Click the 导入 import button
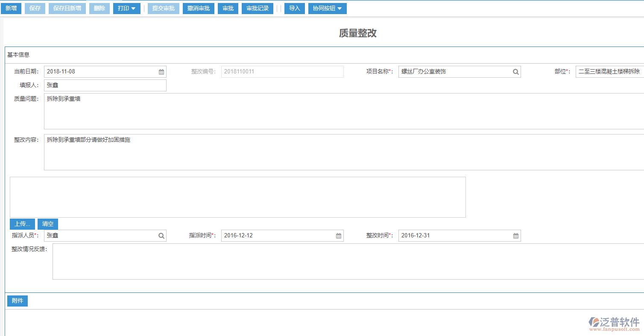The width and height of the screenshot is (644, 336). click(x=294, y=8)
